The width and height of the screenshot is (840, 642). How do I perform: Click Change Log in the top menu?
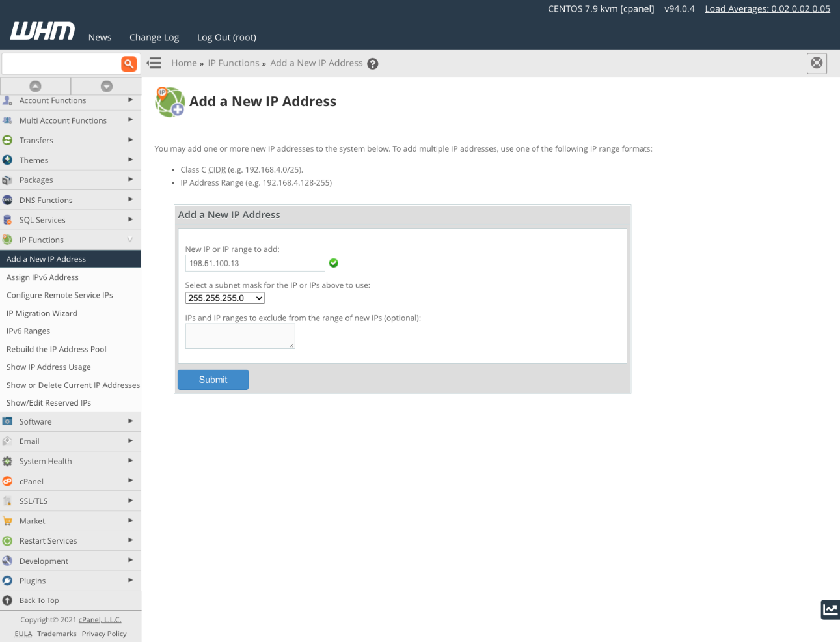coord(154,37)
